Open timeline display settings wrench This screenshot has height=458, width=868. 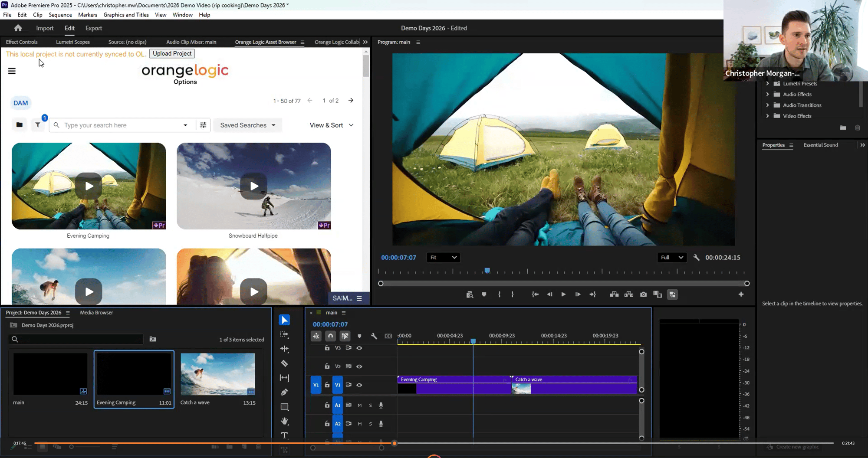(374, 336)
